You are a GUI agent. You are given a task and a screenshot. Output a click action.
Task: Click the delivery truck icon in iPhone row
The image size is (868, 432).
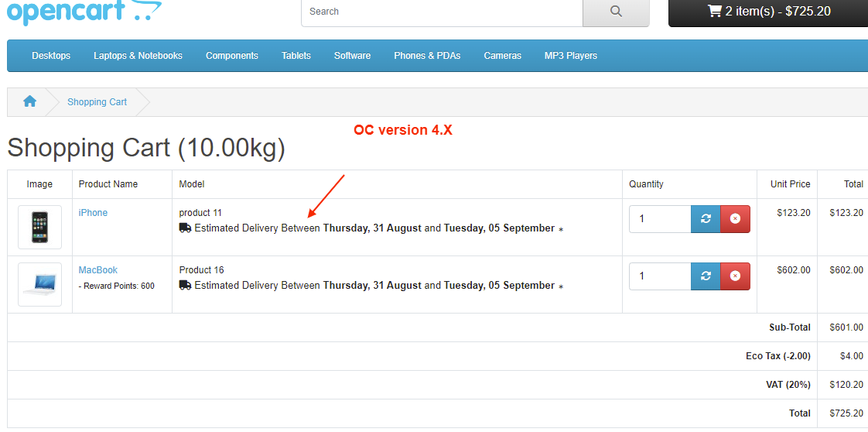[186, 228]
